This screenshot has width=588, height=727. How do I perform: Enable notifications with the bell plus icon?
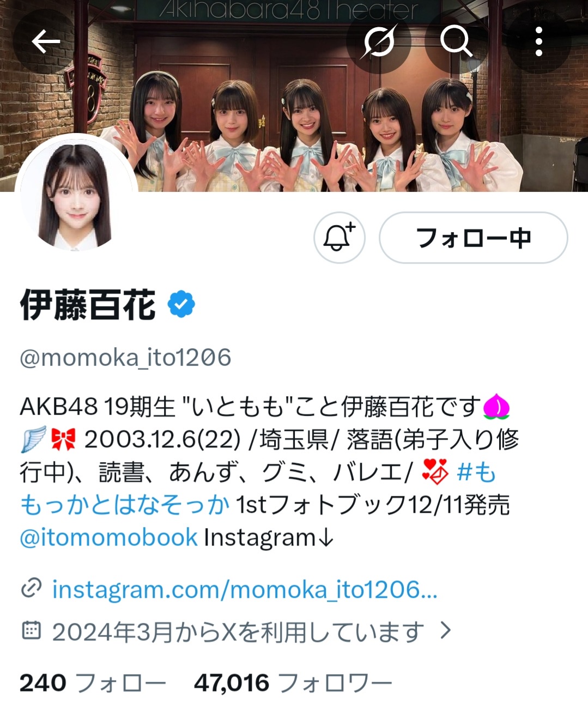click(x=339, y=238)
